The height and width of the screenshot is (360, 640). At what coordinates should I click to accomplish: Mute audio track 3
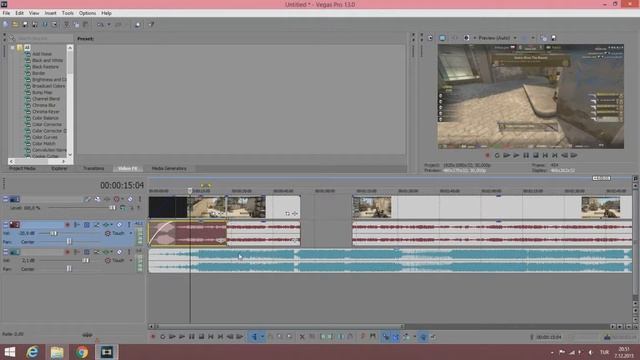click(119, 252)
